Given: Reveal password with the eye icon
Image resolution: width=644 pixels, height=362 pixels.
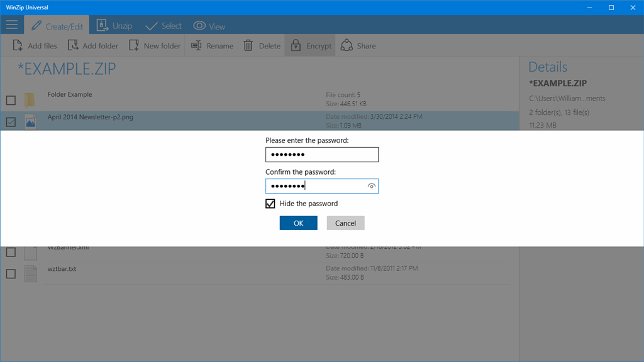Looking at the screenshot, I should point(371,186).
